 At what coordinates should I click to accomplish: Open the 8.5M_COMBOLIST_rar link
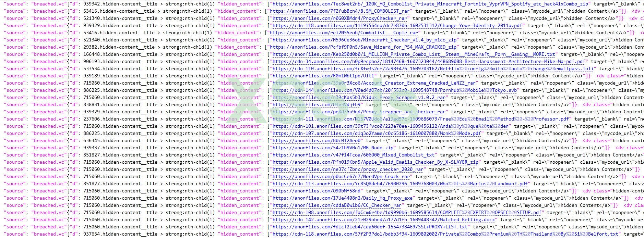pyautogui.click(x=340, y=11)
